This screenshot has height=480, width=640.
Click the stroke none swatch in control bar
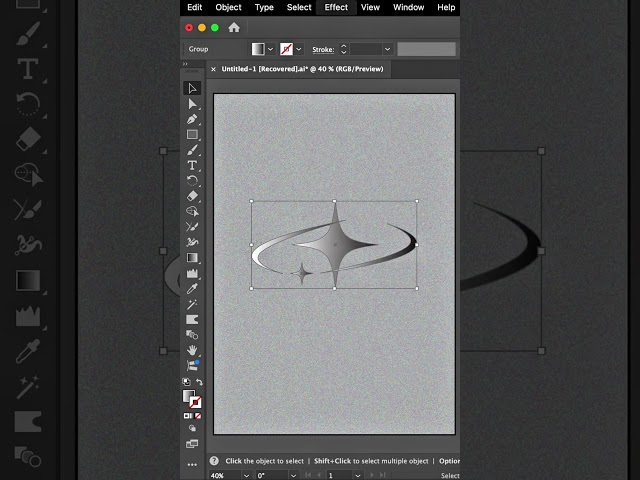[287, 49]
